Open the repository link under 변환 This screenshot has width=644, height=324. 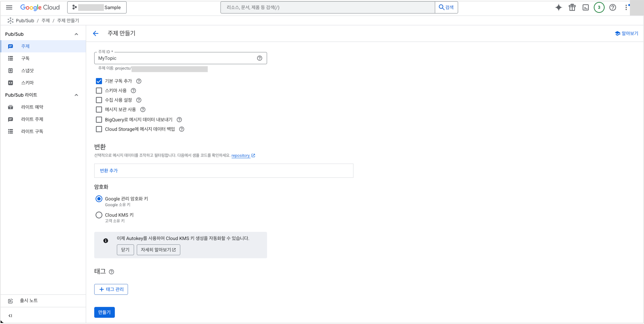coord(241,155)
